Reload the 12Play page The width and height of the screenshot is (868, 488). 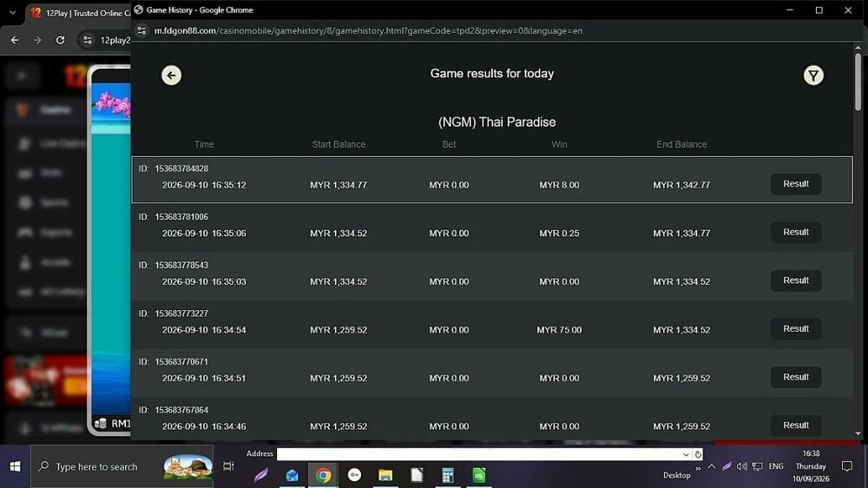point(61,40)
